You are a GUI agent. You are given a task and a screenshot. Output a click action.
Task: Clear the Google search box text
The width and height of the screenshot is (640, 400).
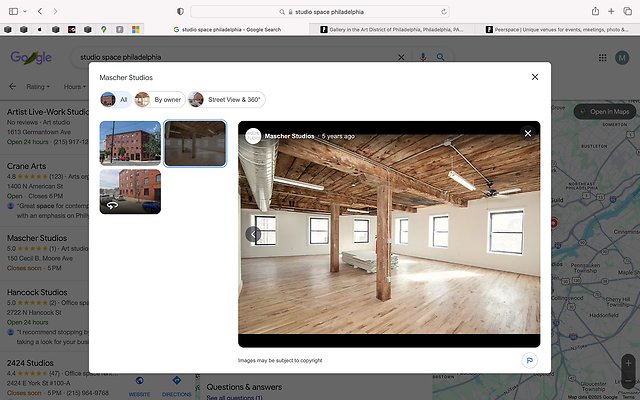402,58
